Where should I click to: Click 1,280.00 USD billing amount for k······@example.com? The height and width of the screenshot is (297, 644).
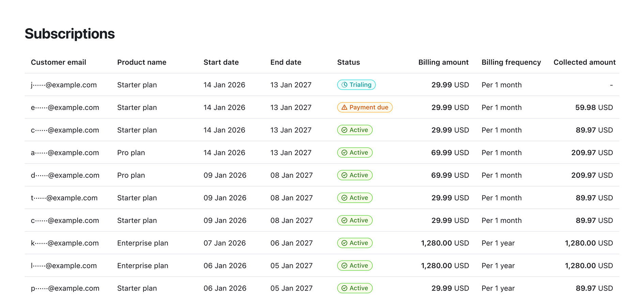pos(445,243)
